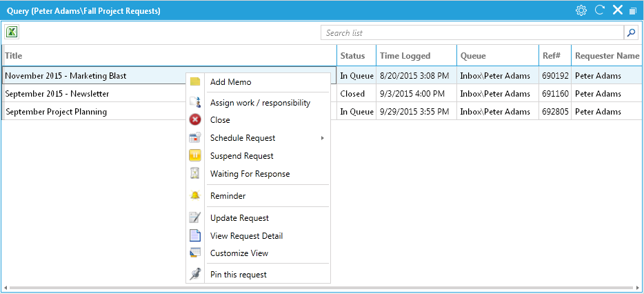Select Assign work / responsibility menu entry
The width and height of the screenshot is (644, 294).
pos(260,103)
